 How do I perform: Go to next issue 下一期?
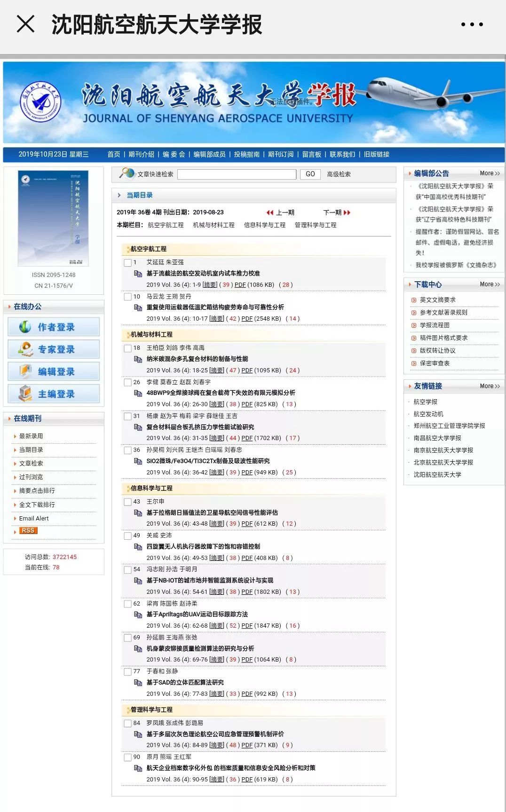pos(337,213)
